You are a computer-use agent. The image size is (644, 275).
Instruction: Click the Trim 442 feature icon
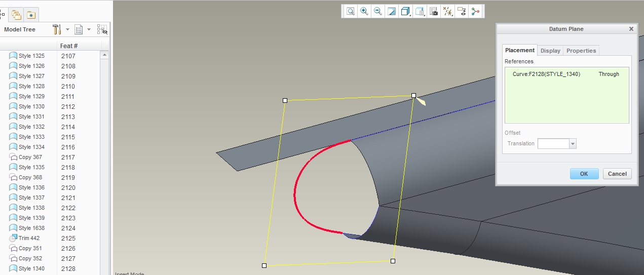(13, 238)
